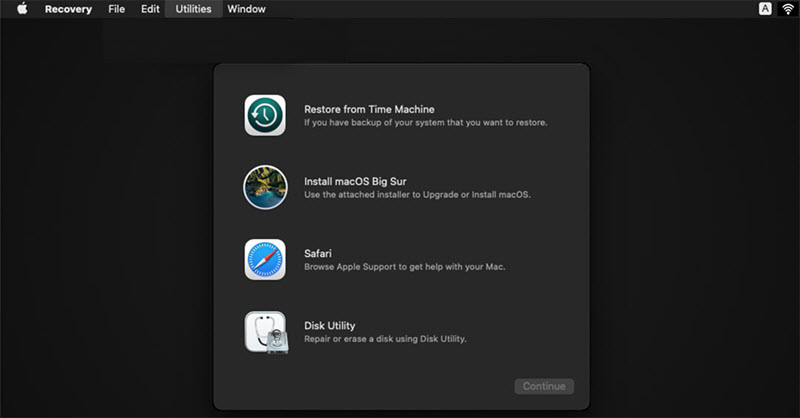
Task: Click 'Repair or erase a disk' description
Action: pos(385,339)
